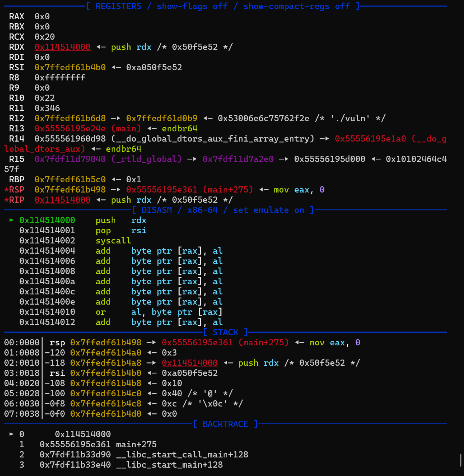Click the backtrace frame 0 arrow marker
The image size is (464, 476).
[11, 434]
